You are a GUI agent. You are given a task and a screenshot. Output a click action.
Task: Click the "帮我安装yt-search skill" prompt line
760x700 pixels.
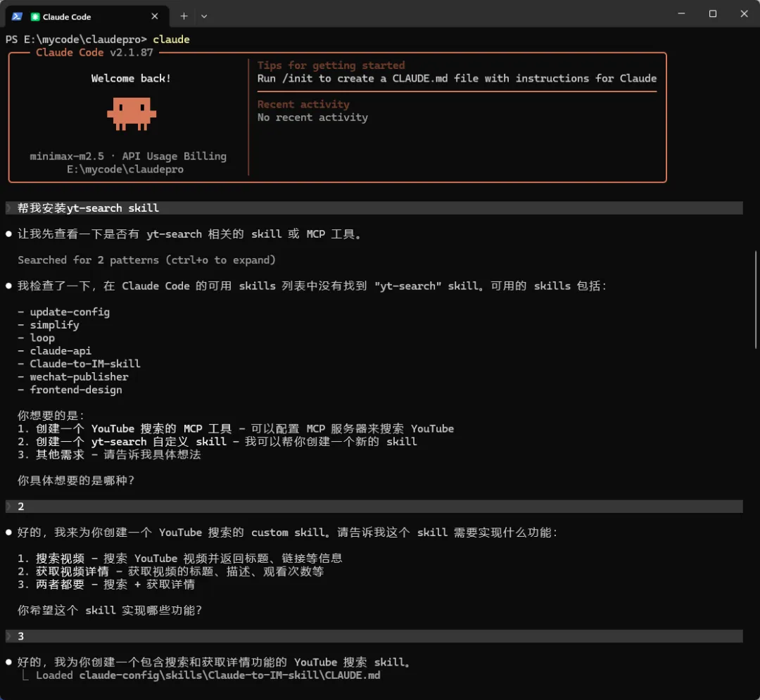coord(88,208)
